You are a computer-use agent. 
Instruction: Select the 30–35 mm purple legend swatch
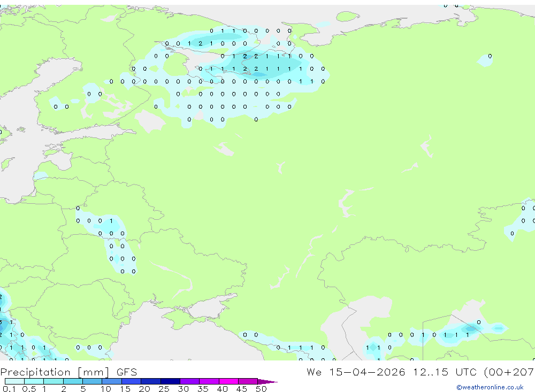[190, 381]
